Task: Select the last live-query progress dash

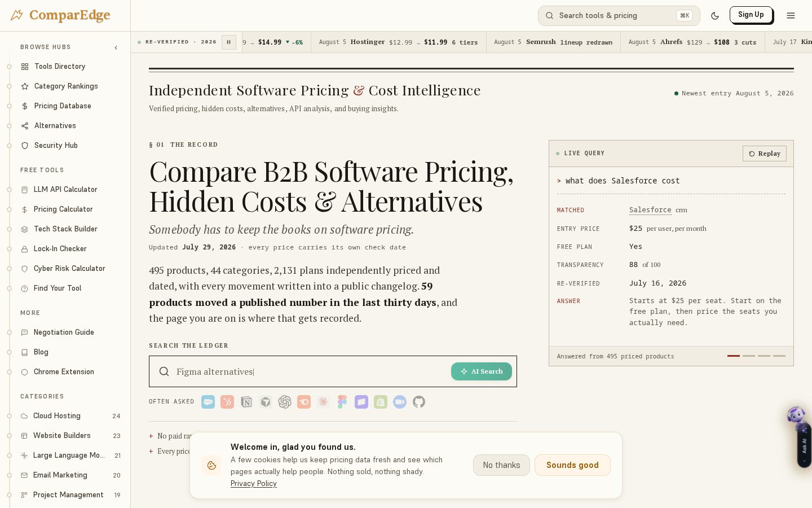Action: [x=779, y=356]
